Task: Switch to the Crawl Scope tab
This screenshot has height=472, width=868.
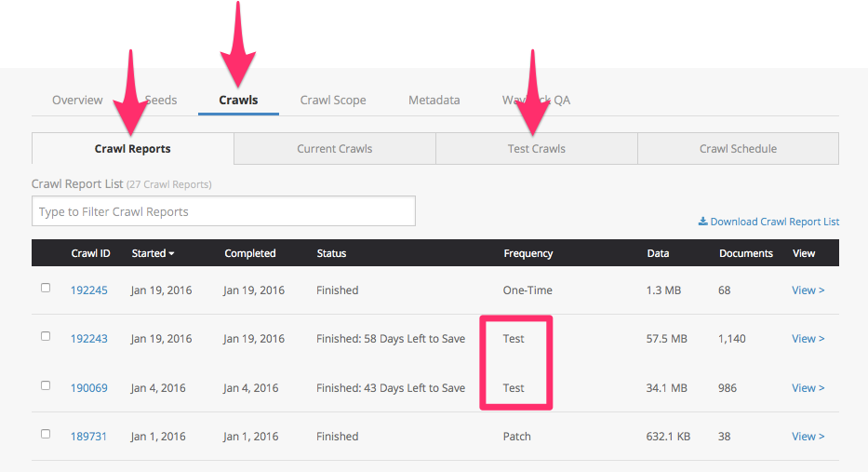Action: click(x=333, y=101)
